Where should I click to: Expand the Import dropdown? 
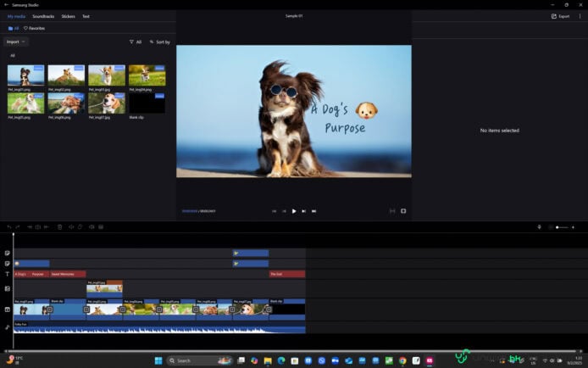(16, 41)
